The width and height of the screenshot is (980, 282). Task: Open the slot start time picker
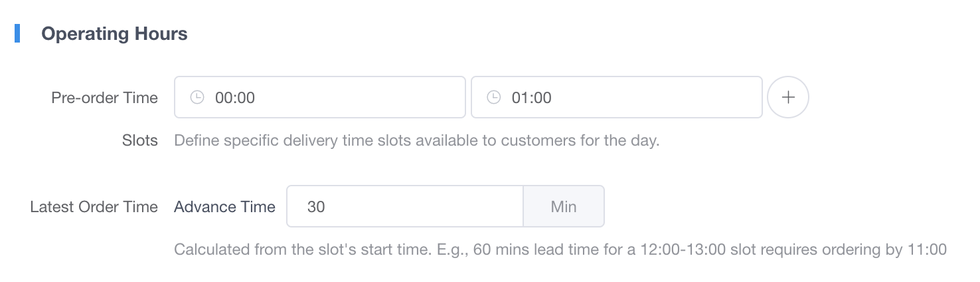tap(332, 98)
